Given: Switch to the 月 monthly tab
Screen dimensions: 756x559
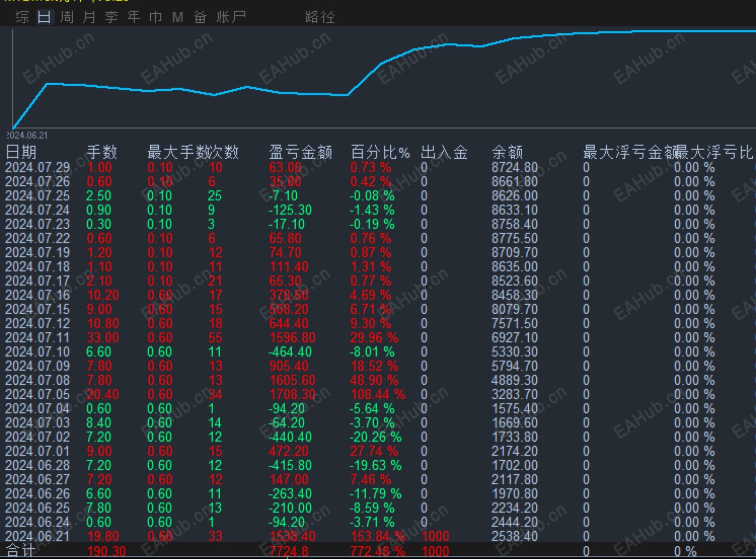Looking at the screenshot, I should tap(89, 17).
